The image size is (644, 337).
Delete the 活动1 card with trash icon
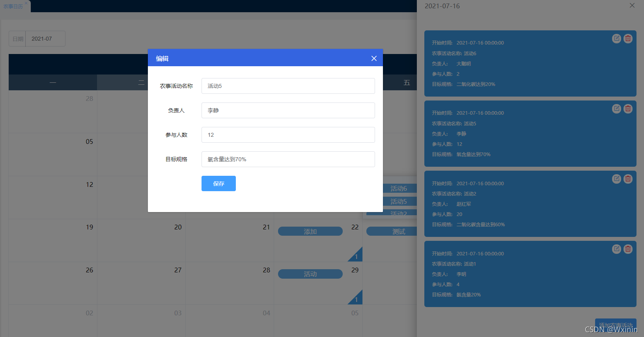pyautogui.click(x=628, y=249)
